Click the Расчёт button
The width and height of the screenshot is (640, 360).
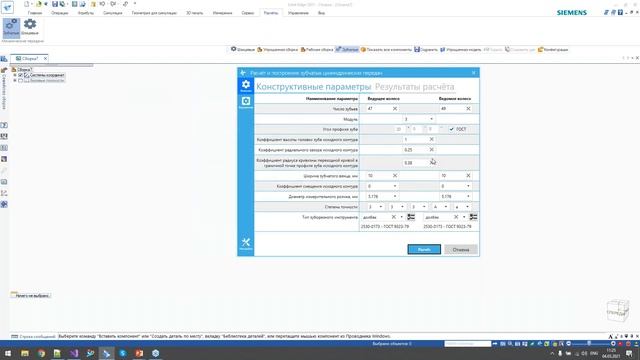click(x=424, y=249)
